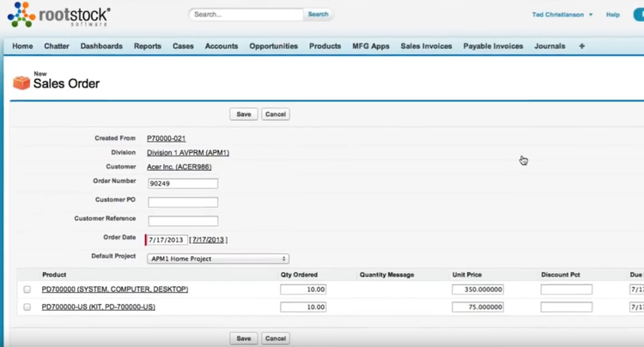Open the Chatter tab

click(x=57, y=46)
